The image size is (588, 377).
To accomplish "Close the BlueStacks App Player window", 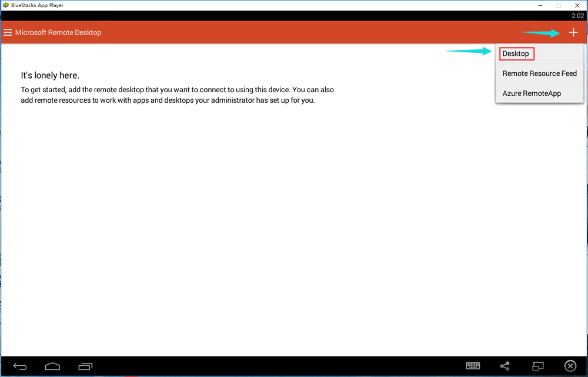I will (x=577, y=5).
